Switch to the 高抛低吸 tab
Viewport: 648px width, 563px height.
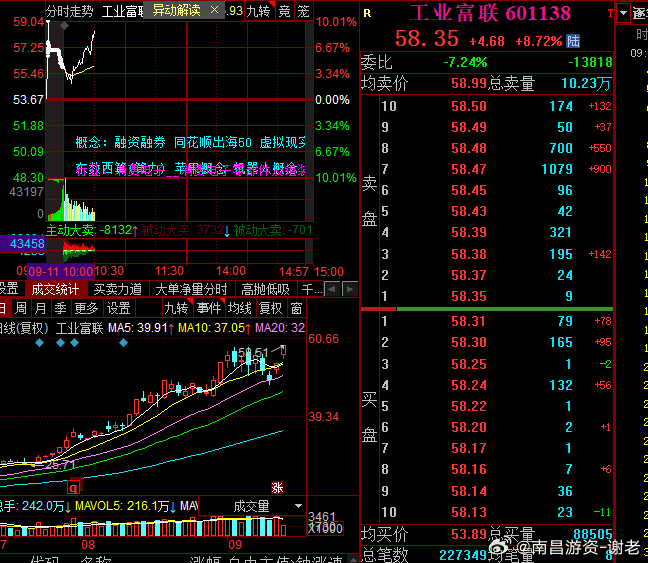265,289
